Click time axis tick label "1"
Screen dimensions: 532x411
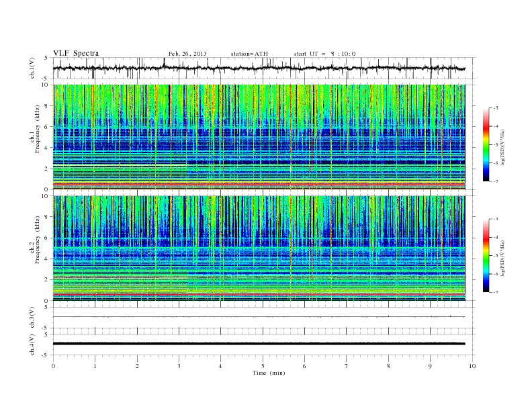(x=95, y=366)
